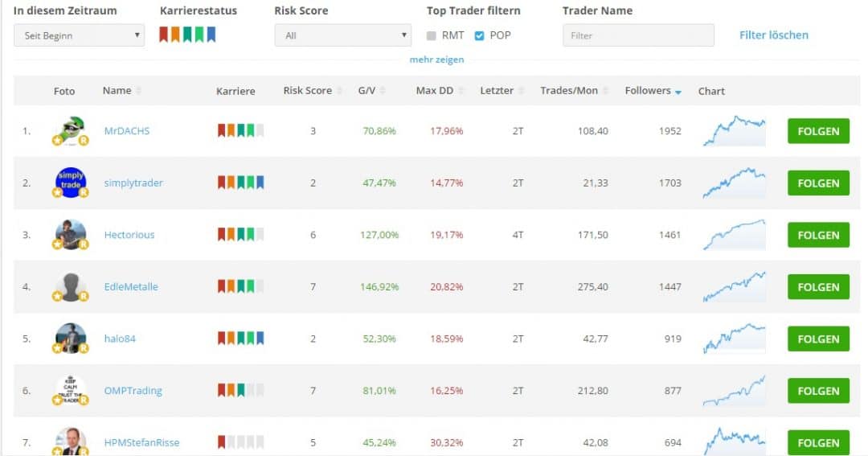Click FOLGEN button for halo84
868x456 pixels.
pos(818,339)
